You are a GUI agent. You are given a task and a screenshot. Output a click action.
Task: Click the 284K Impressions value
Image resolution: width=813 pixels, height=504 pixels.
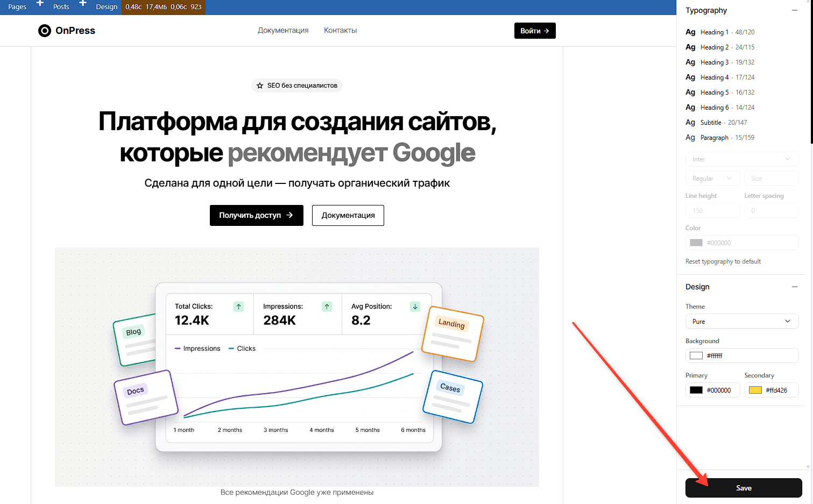coord(280,321)
